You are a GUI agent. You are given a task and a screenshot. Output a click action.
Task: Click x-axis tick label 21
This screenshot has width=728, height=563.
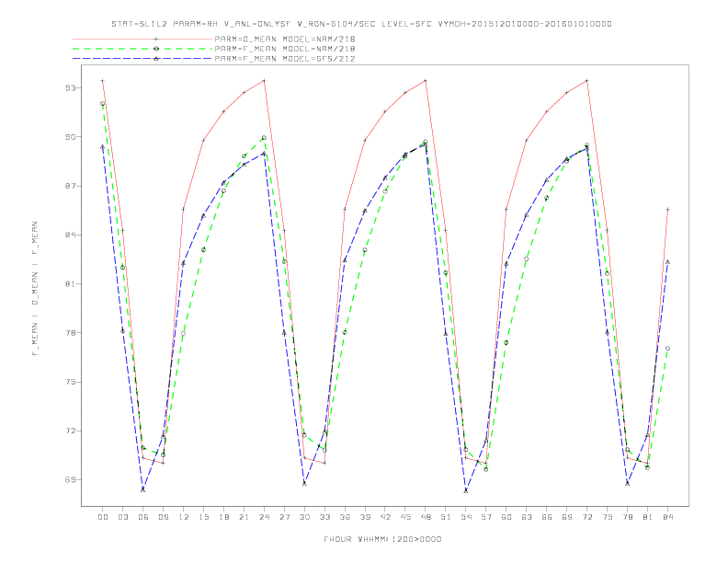pos(244,517)
